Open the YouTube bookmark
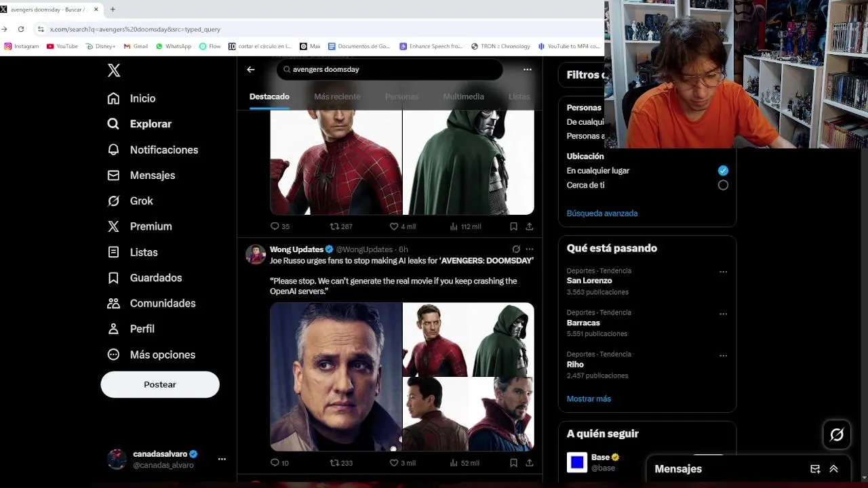 [x=62, y=46]
